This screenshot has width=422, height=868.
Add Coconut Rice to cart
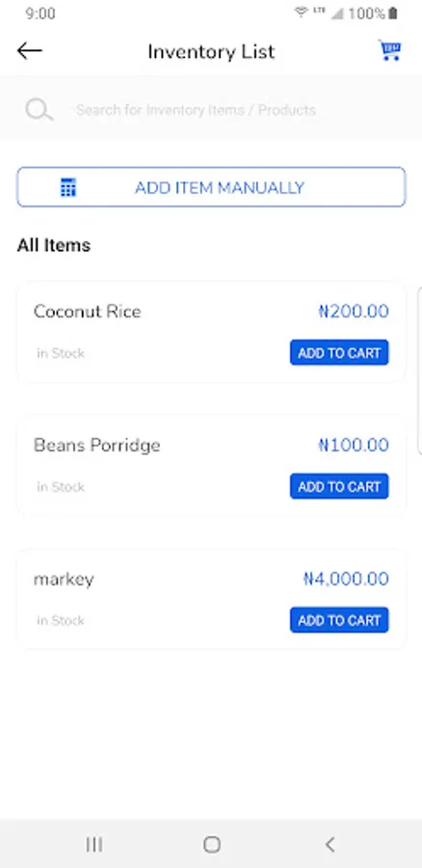[x=339, y=353]
